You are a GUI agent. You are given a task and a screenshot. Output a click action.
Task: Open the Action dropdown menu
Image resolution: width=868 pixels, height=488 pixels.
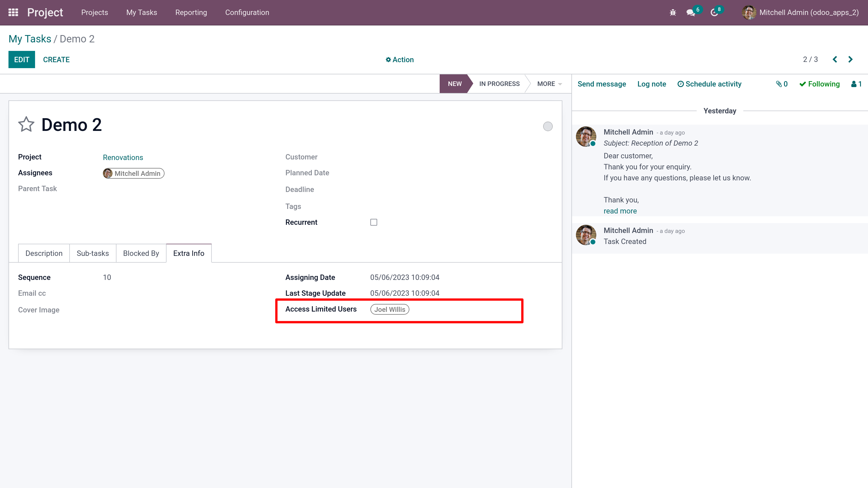coord(400,60)
